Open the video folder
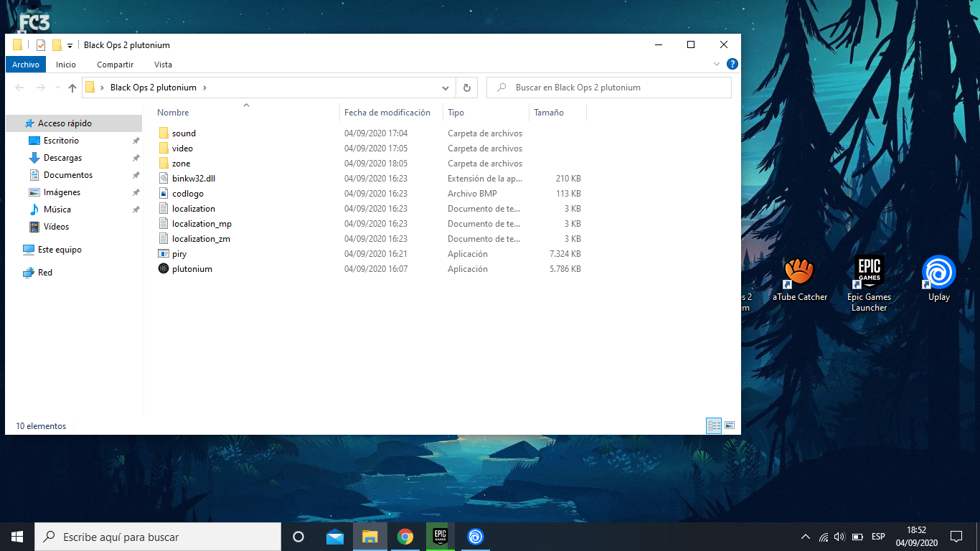This screenshot has width=980, height=551. pyautogui.click(x=182, y=149)
